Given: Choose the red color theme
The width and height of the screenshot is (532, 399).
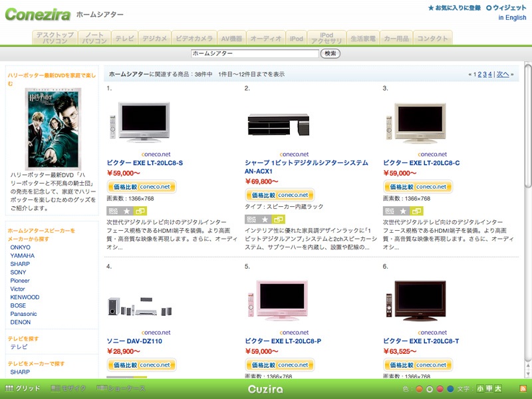Looking at the screenshot, I should click(440, 389).
